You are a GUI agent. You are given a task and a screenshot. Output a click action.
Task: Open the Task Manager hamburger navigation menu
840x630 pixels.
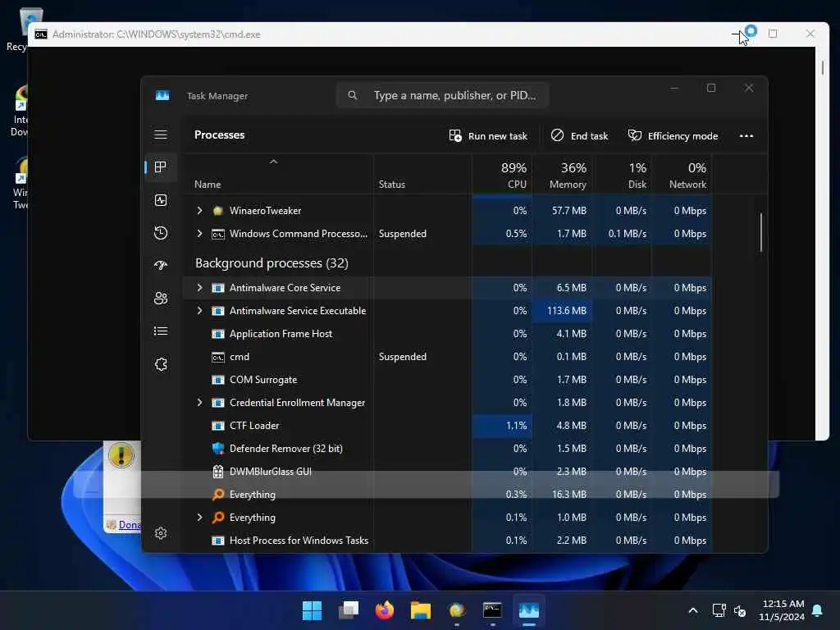coord(161,135)
